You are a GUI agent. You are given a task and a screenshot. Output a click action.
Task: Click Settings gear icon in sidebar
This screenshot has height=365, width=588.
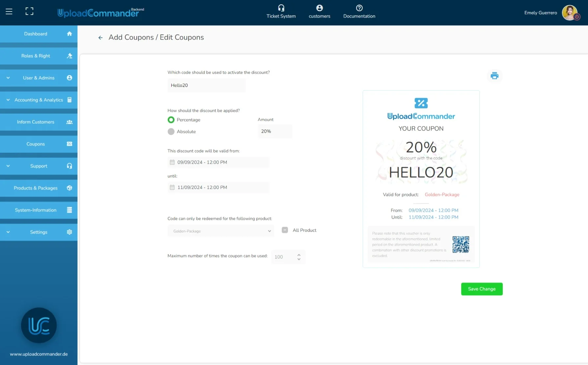[69, 232]
